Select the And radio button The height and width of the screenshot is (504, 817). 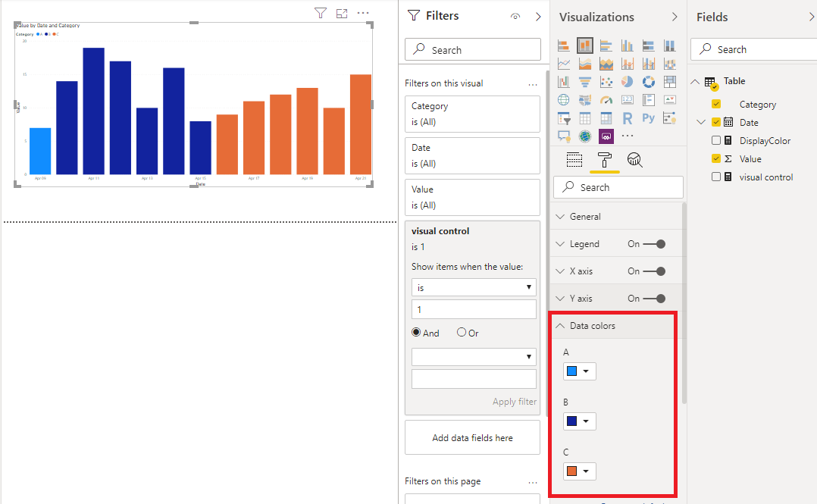(416, 332)
